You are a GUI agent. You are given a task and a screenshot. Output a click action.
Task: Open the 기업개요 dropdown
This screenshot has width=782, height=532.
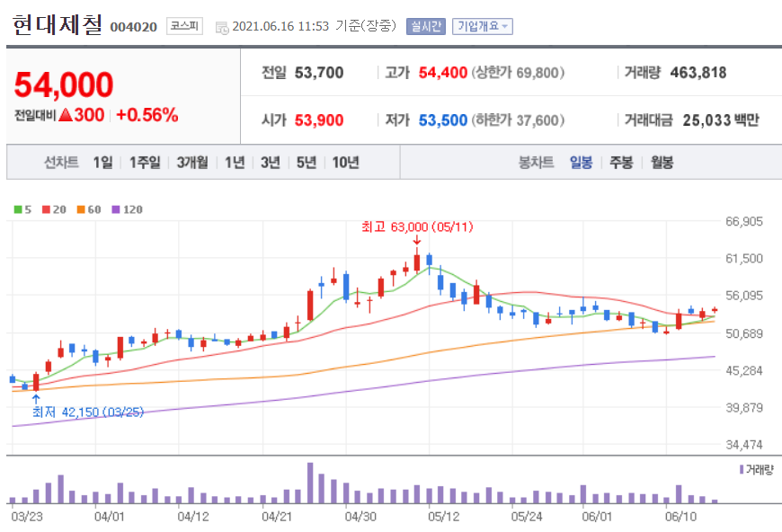[x=483, y=26]
